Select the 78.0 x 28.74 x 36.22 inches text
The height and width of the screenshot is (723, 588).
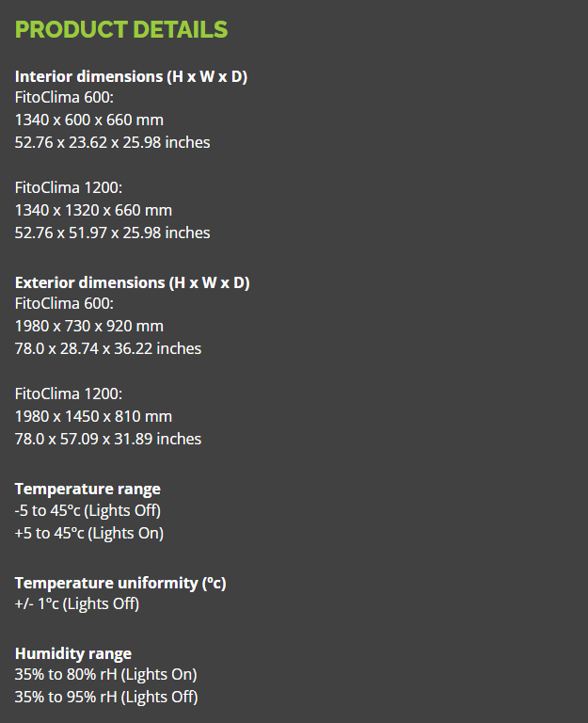pos(108,348)
